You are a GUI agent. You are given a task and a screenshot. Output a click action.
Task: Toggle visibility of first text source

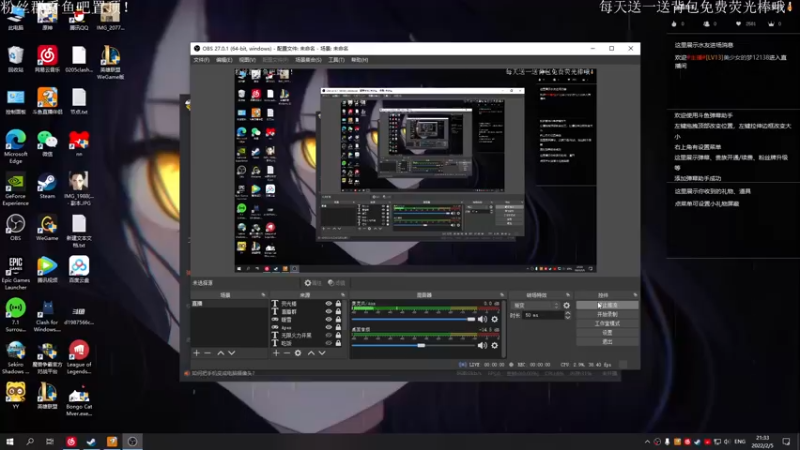pyautogui.click(x=329, y=304)
